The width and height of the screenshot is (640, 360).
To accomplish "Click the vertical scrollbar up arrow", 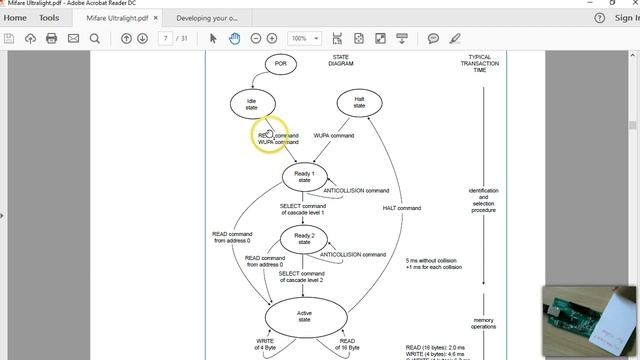I will point(633,55).
